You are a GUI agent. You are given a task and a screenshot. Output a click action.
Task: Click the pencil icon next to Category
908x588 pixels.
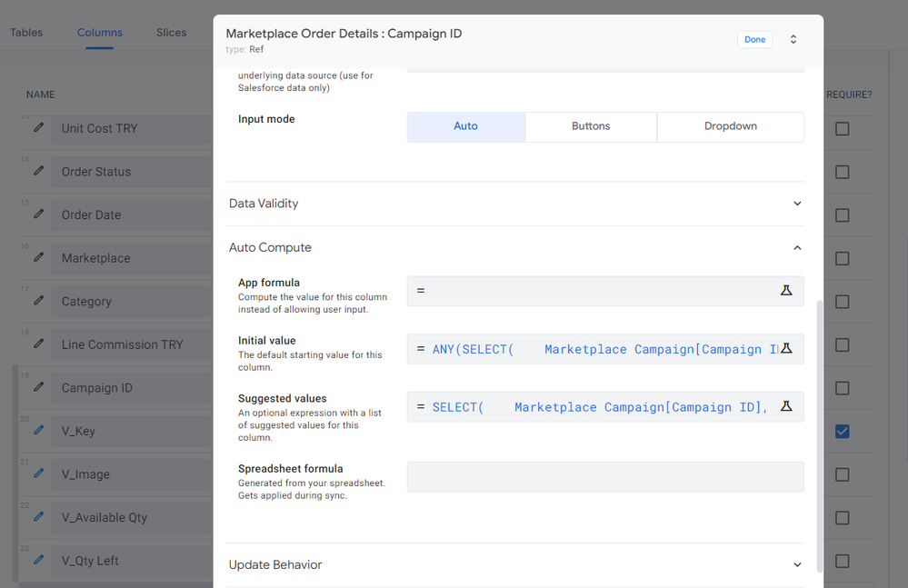coord(39,301)
